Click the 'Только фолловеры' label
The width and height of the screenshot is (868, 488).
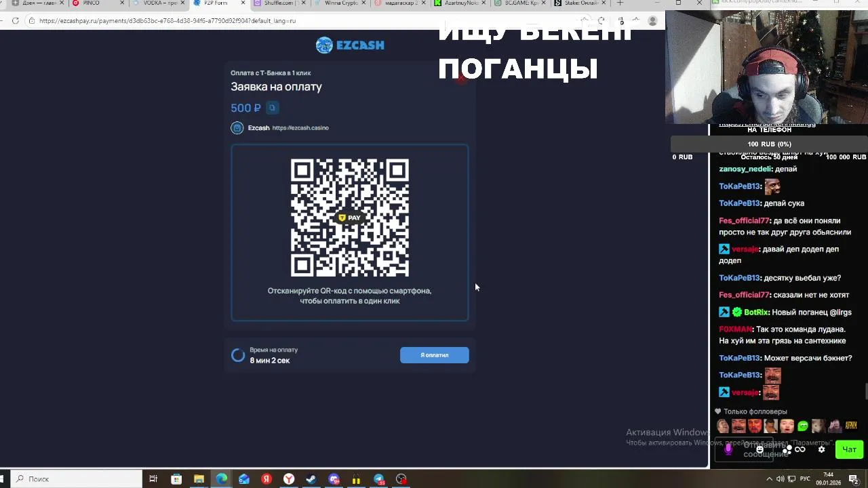(755, 411)
